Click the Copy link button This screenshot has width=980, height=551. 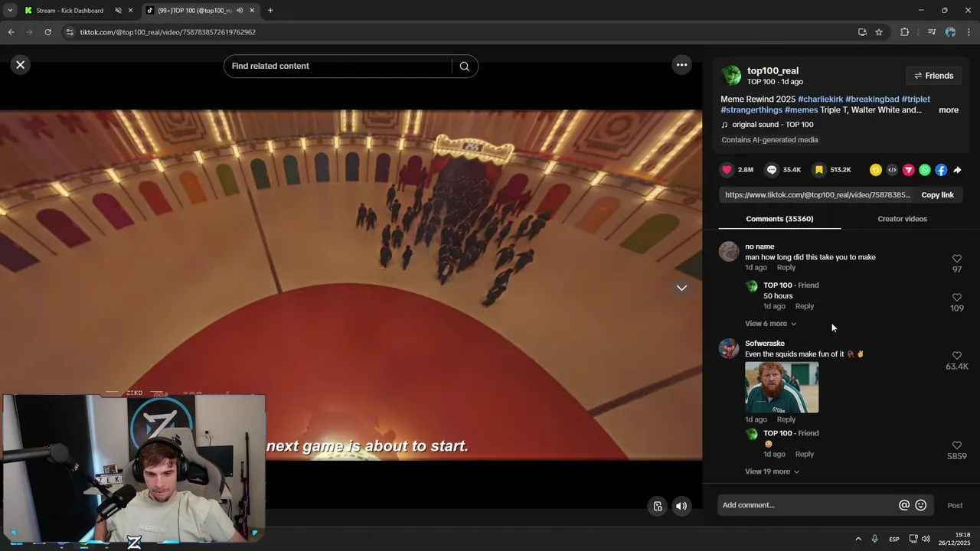[937, 195]
